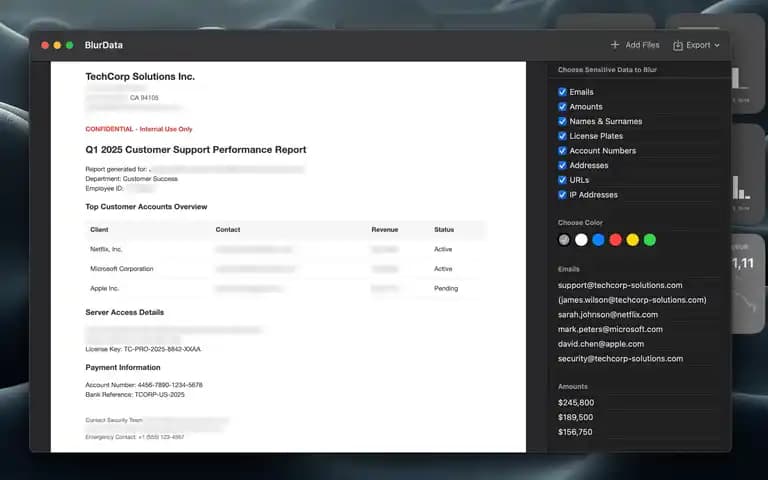
Task: Click the Pending status cell
Action: 446,288
